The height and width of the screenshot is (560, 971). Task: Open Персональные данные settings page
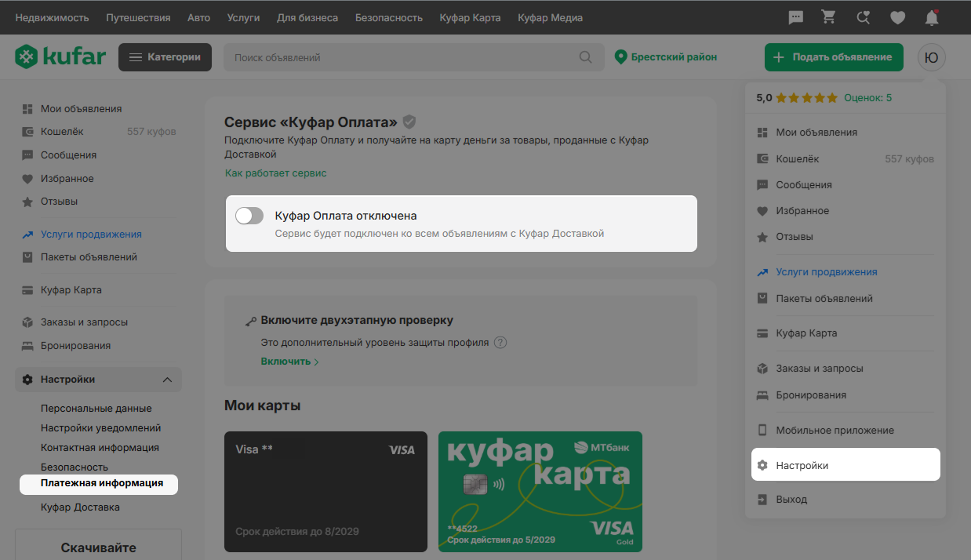tap(96, 409)
